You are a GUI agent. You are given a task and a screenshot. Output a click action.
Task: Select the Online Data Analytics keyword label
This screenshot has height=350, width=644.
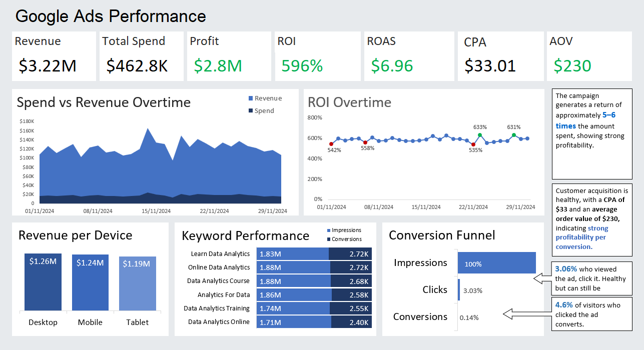[x=219, y=267]
